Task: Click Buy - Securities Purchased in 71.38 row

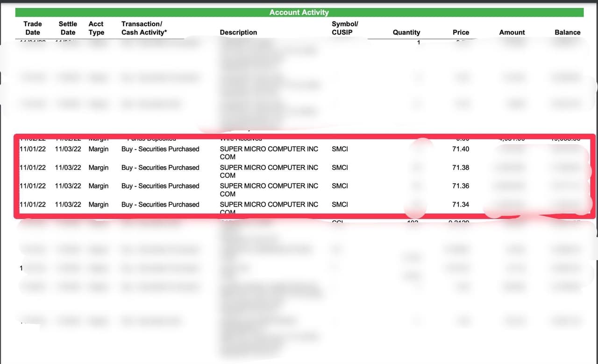Action: click(160, 168)
